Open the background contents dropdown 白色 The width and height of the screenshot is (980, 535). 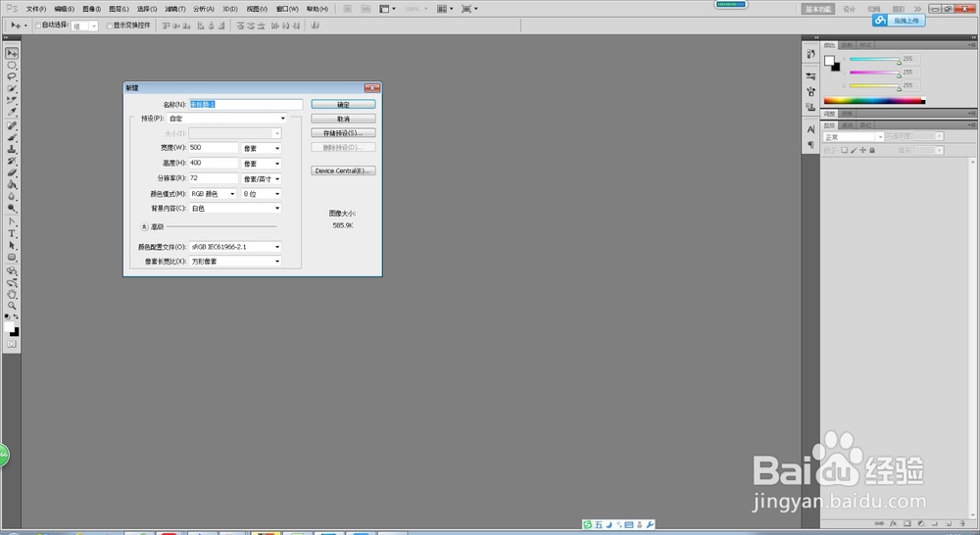(235, 208)
